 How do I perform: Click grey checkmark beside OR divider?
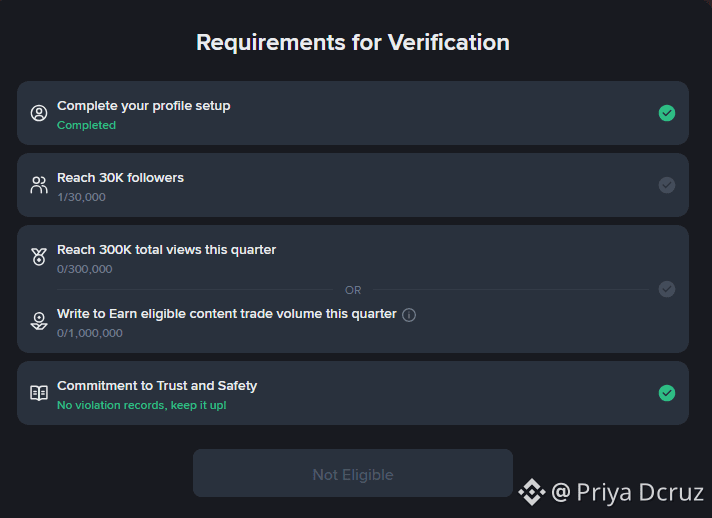[667, 289]
